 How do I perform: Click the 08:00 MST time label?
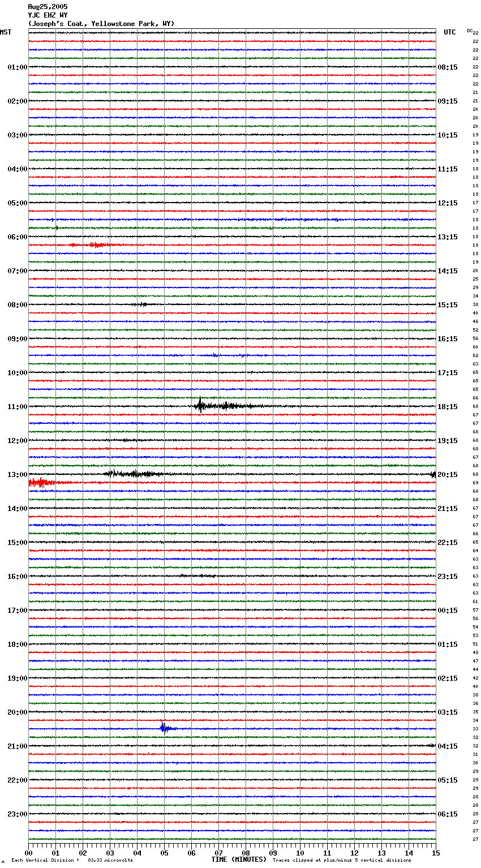coord(18,305)
